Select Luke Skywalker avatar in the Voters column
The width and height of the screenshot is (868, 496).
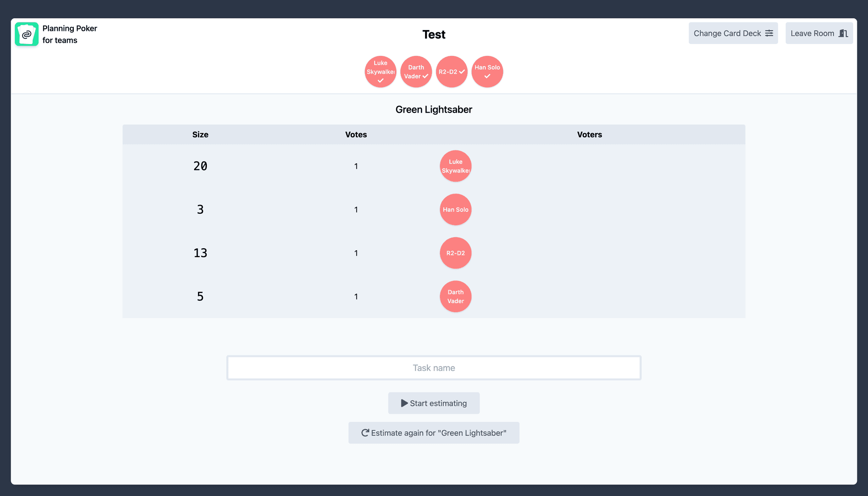pos(456,166)
